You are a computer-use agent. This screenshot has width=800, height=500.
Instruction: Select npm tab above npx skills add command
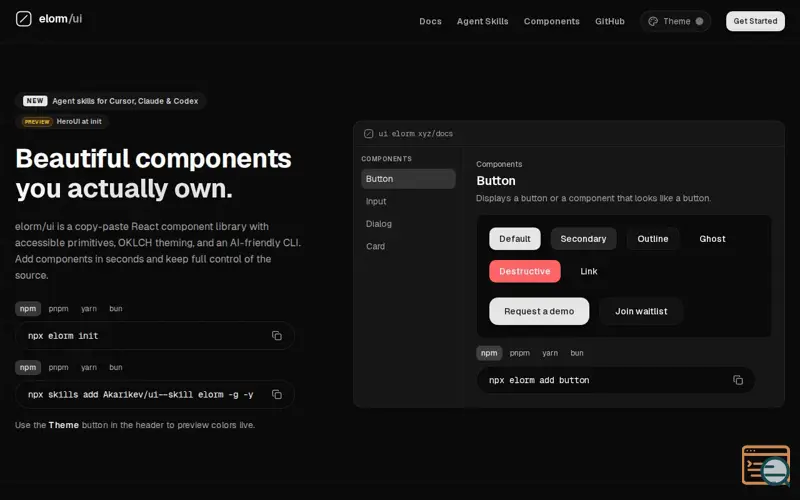coord(28,367)
